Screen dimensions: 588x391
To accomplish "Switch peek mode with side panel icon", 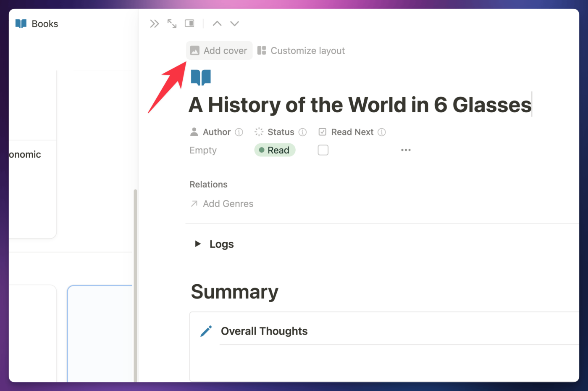I will tap(189, 23).
